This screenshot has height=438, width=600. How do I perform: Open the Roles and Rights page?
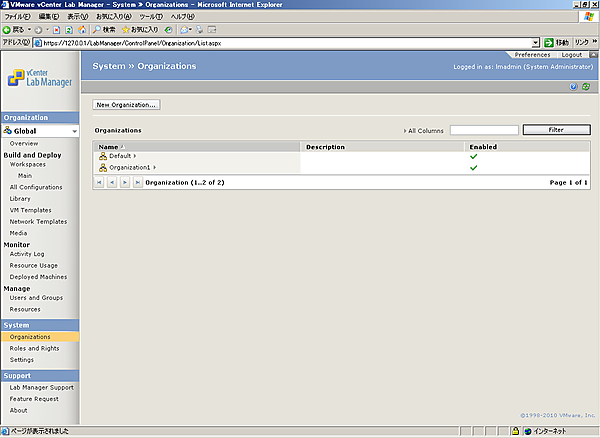pos(34,348)
